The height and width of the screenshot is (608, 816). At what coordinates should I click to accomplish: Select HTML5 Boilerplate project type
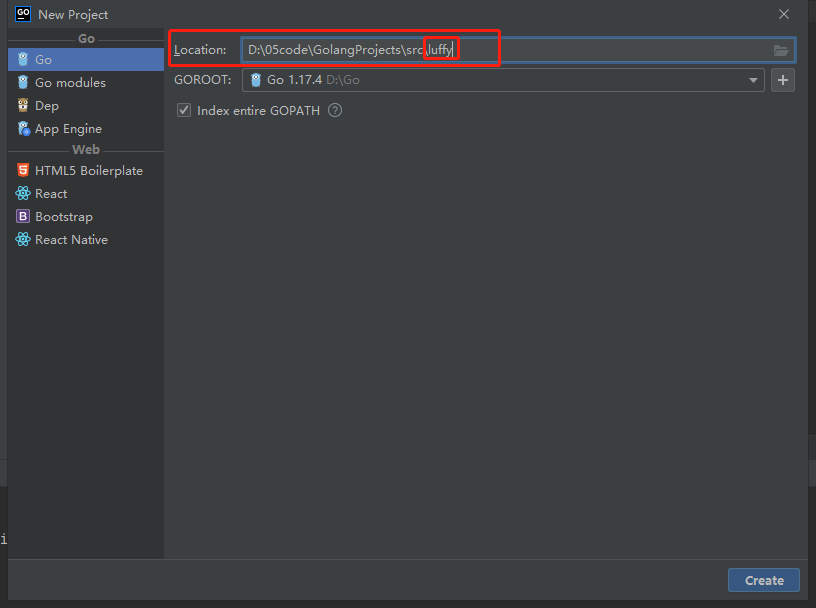point(86,170)
